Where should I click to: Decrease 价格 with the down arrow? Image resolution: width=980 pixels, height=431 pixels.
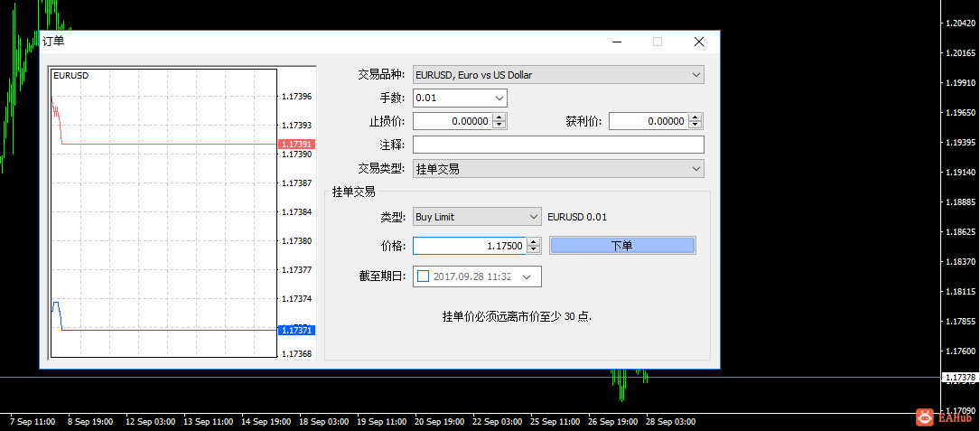pos(533,249)
